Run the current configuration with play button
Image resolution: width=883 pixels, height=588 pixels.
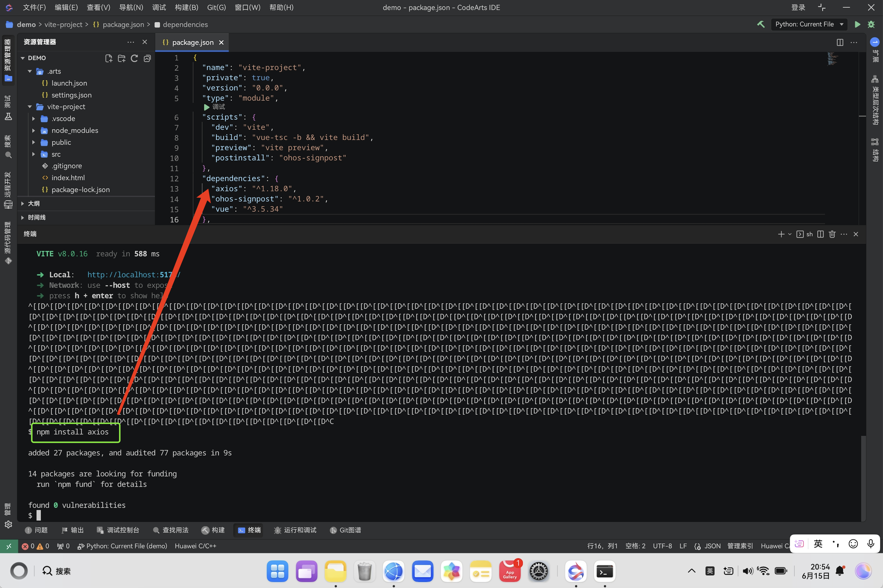[x=857, y=24]
